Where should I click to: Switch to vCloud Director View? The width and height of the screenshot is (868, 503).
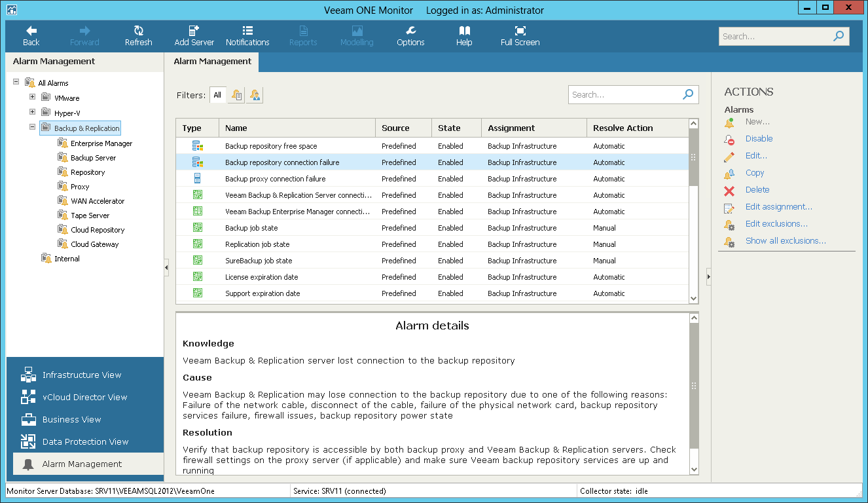tap(85, 398)
